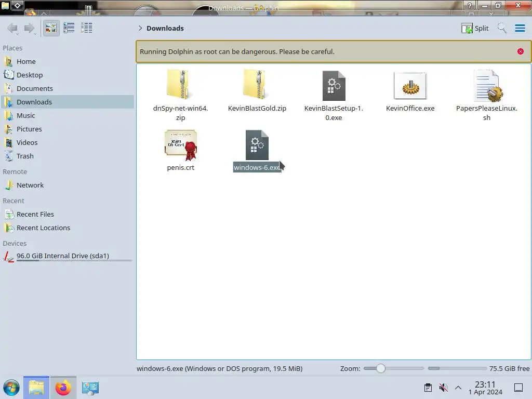Adjust the Zoom slider handle

[381, 368]
